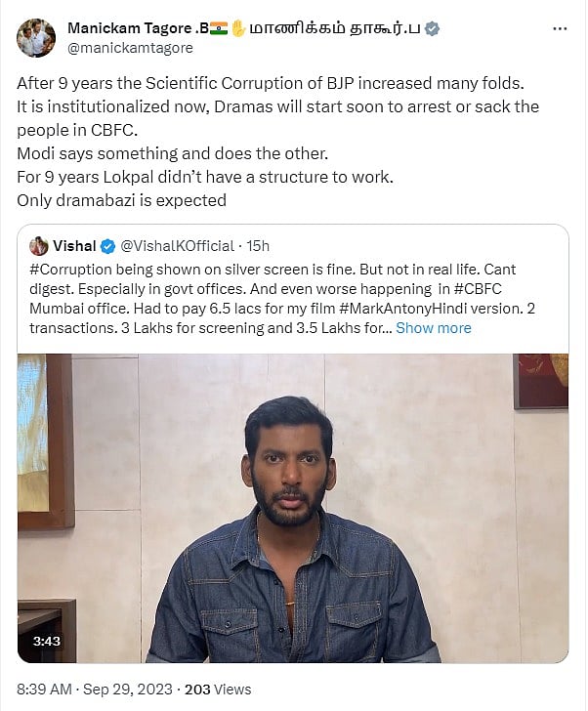This screenshot has width=588, height=711.
Task: Click the Vishal display name in quoted tweet
Action: click(x=76, y=246)
